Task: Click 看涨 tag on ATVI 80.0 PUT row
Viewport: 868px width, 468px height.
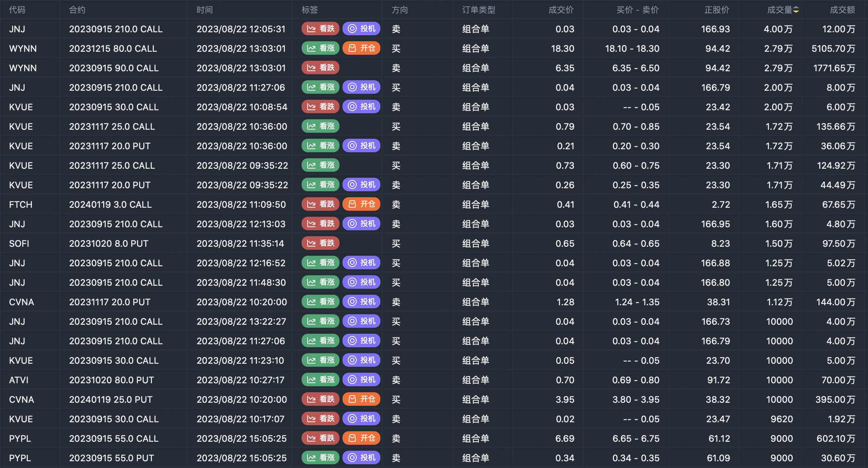Action: [x=320, y=380]
